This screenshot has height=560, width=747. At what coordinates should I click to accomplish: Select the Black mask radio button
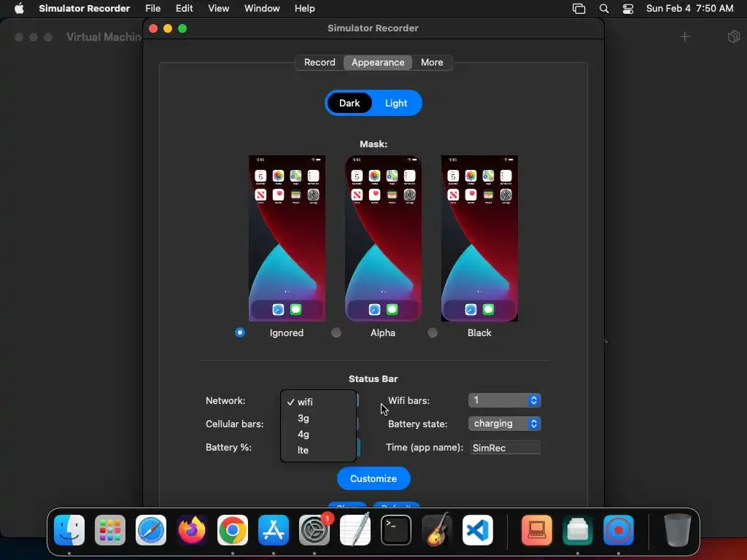[433, 332]
